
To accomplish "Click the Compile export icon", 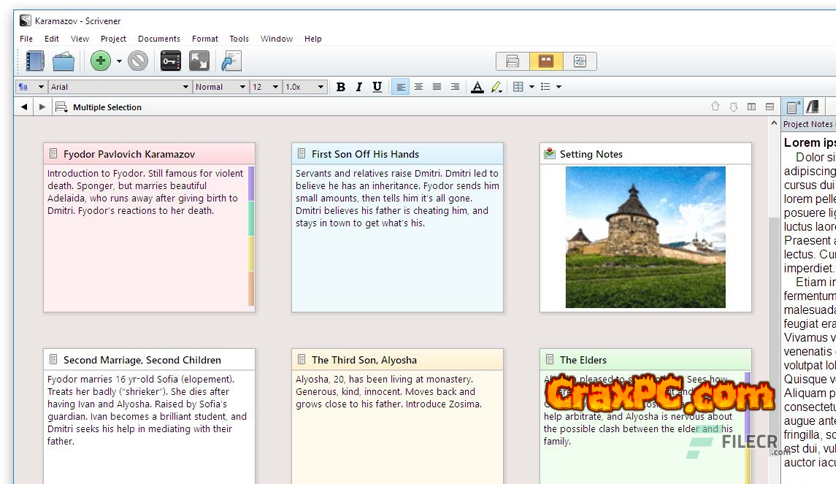I will coord(231,61).
